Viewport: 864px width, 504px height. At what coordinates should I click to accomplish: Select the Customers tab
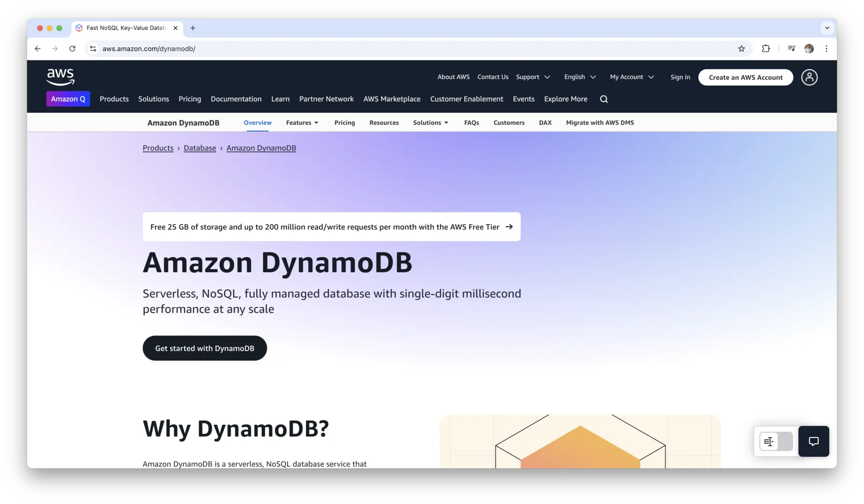[x=509, y=123]
